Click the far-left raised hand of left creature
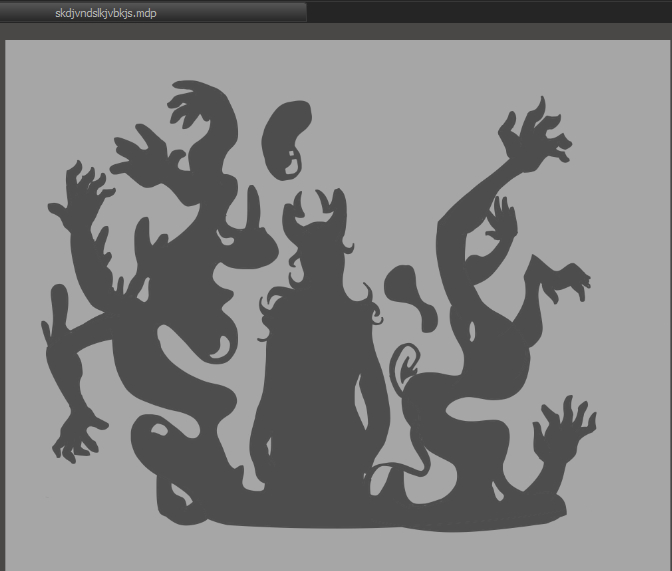 [x=87, y=188]
